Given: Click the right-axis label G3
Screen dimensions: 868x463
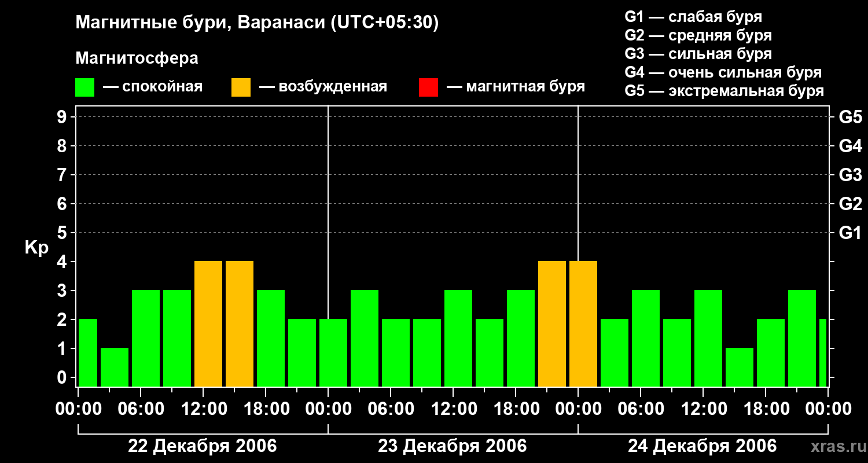Looking at the screenshot, I should 850,175.
